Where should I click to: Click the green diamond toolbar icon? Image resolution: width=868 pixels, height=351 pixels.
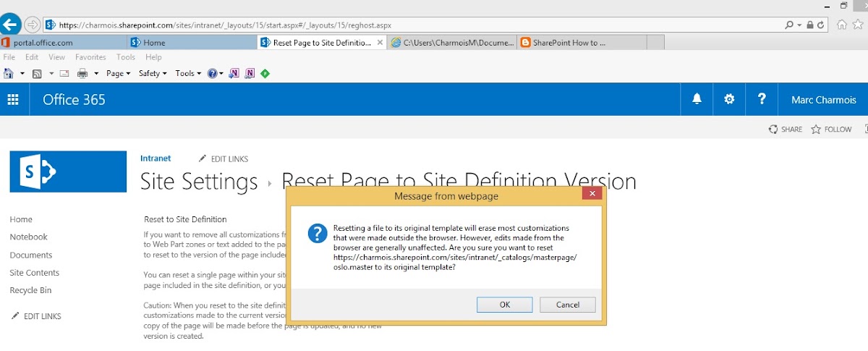(x=265, y=73)
